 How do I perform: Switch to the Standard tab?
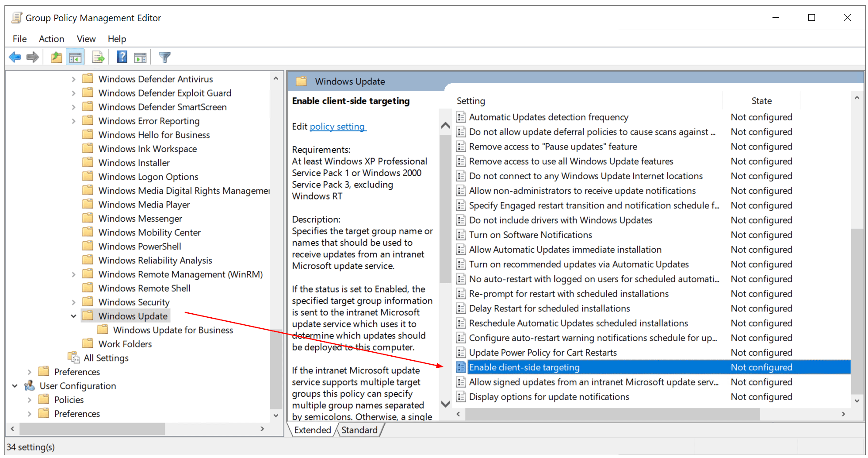(359, 430)
